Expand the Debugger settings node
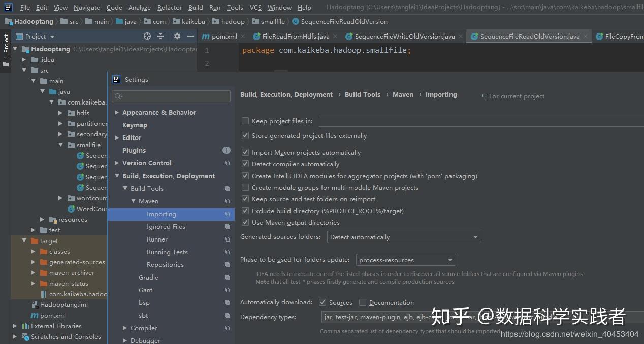644x344 pixels. 125,340
